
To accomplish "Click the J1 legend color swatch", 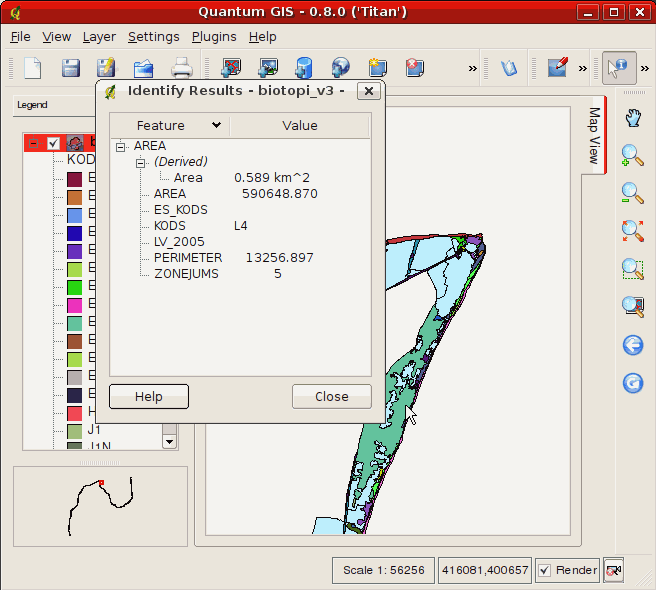I will 74,431.
